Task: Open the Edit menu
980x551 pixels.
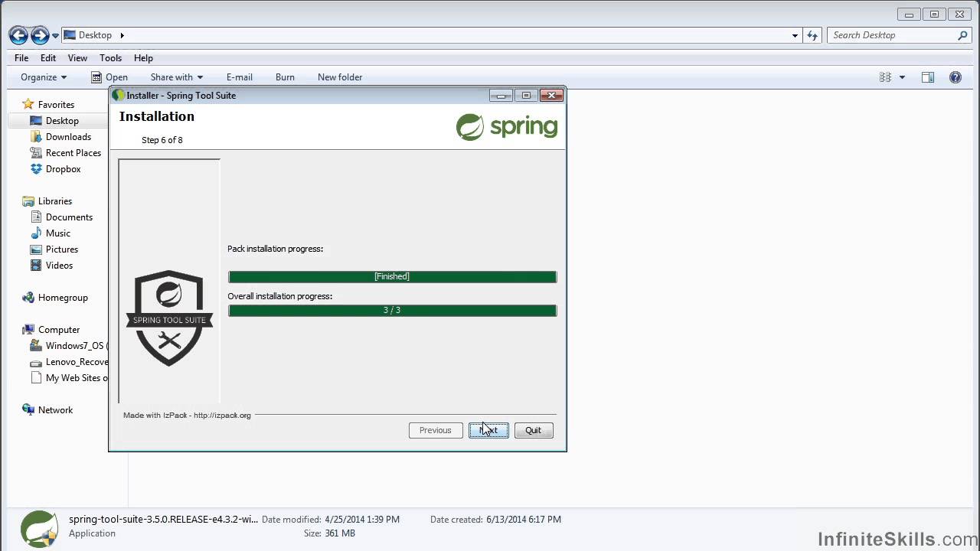Action: click(x=48, y=58)
